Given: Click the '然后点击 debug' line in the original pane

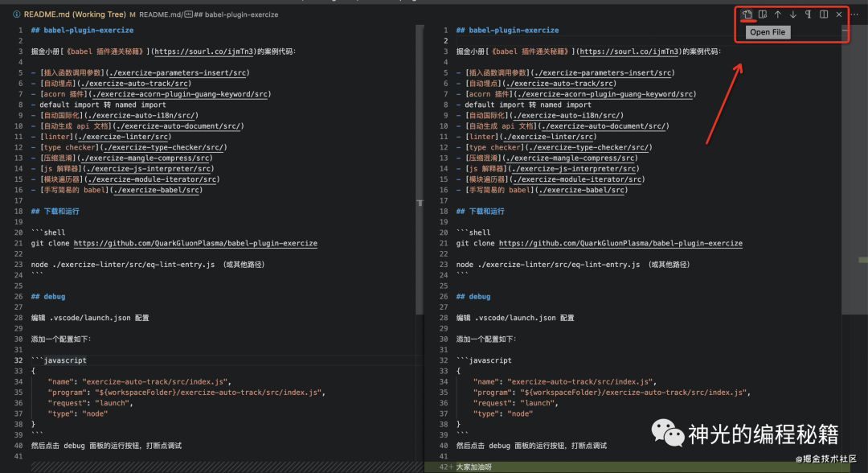Looking at the screenshot, I should click(x=106, y=446).
